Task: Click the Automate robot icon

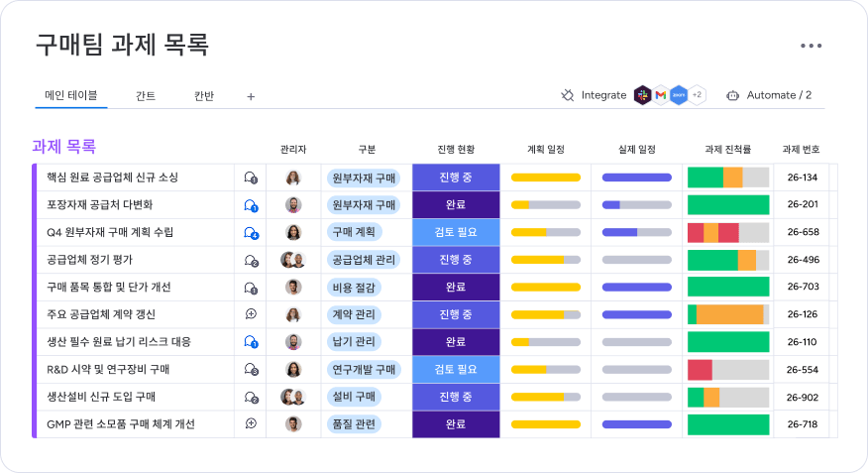Action: click(x=732, y=95)
